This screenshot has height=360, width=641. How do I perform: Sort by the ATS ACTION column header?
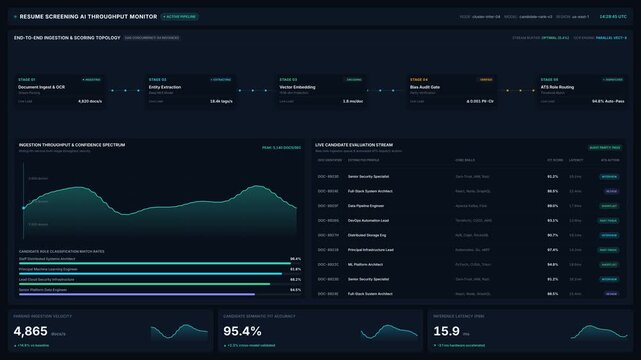pos(610,160)
